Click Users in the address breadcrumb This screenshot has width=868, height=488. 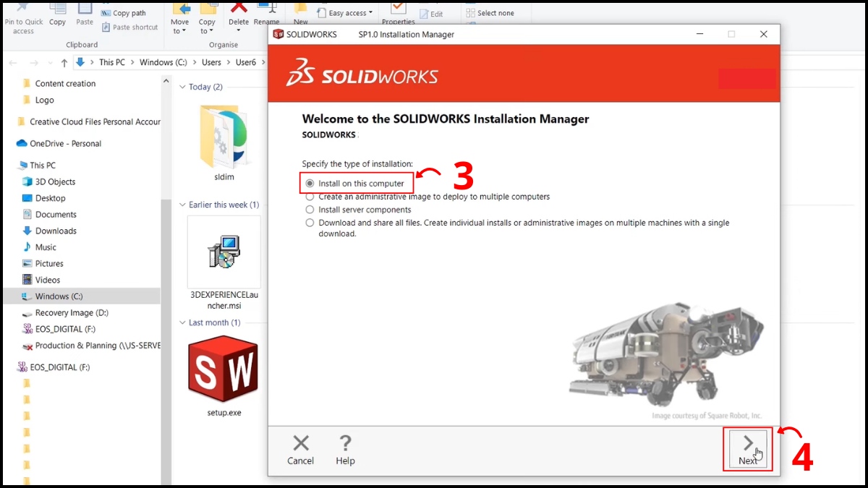click(211, 62)
